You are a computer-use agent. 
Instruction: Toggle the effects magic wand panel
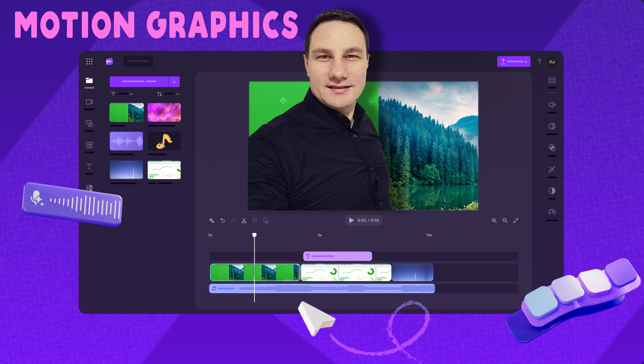552,170
